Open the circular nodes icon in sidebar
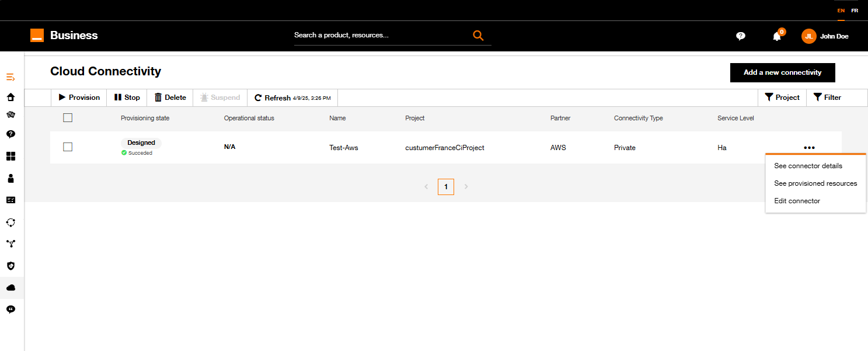The height and width of the screenshot is (351, 868). point(11,222)
